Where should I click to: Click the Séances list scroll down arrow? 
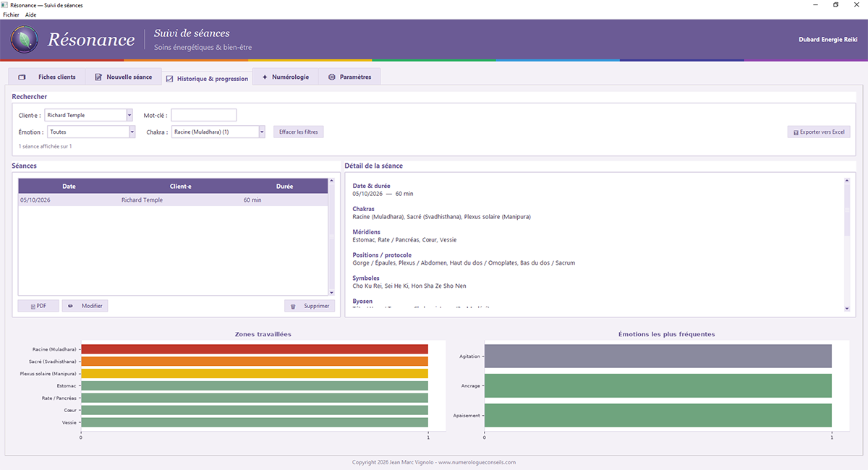point(332,292)
